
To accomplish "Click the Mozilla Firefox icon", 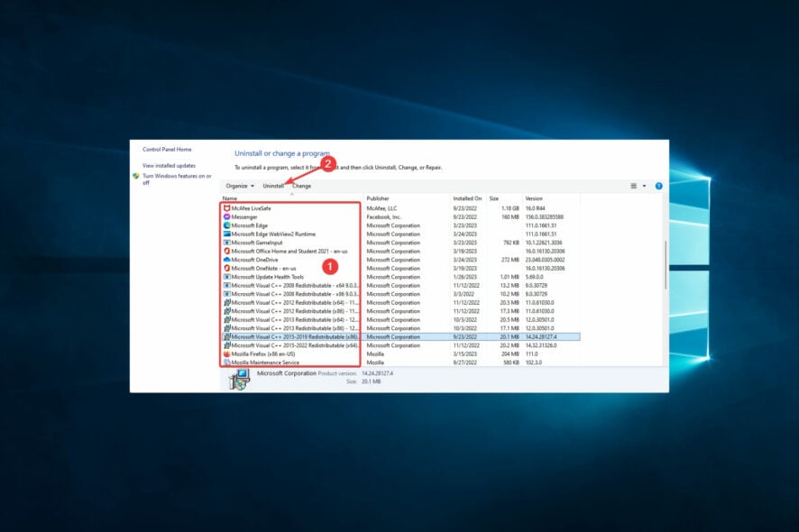I will (226, 354).
